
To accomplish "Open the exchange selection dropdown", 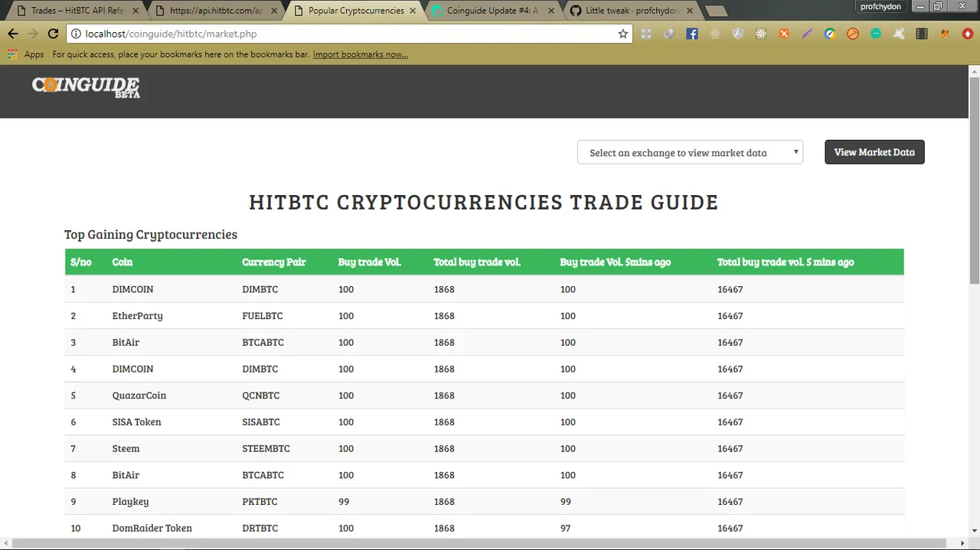I will pos(690,152).
